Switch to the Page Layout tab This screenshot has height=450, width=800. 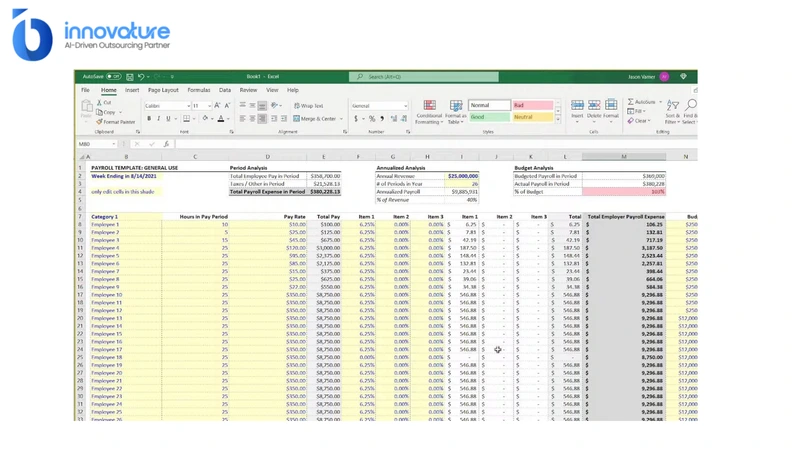(163, 90)
